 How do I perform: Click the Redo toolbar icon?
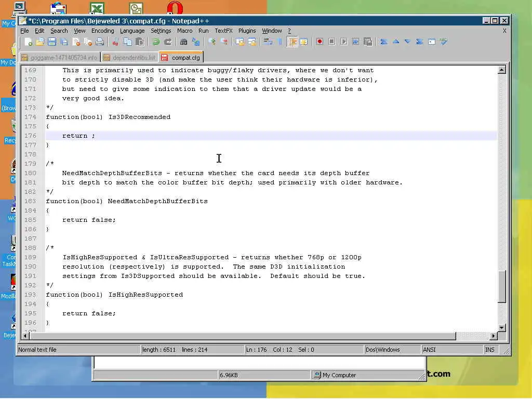click(x=168, y=42)
